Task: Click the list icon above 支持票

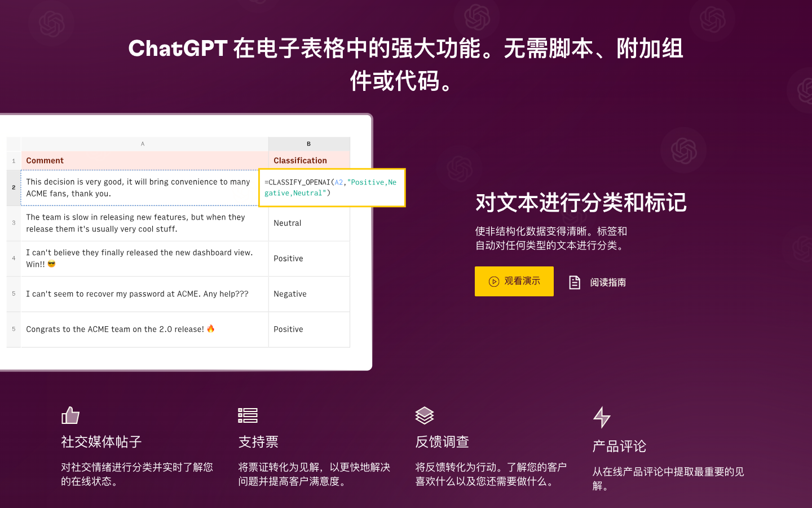Action: pos(248,415)
